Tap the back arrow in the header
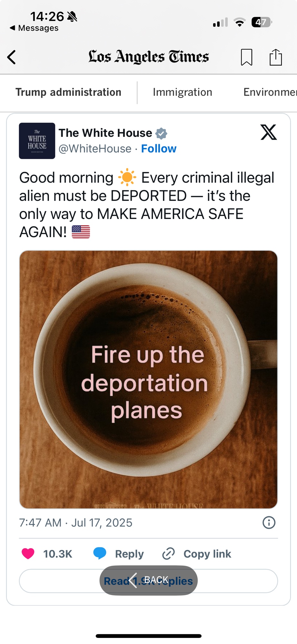Image resolution: width=297 pixels, height=644 pixels. [x=12, y=57]
